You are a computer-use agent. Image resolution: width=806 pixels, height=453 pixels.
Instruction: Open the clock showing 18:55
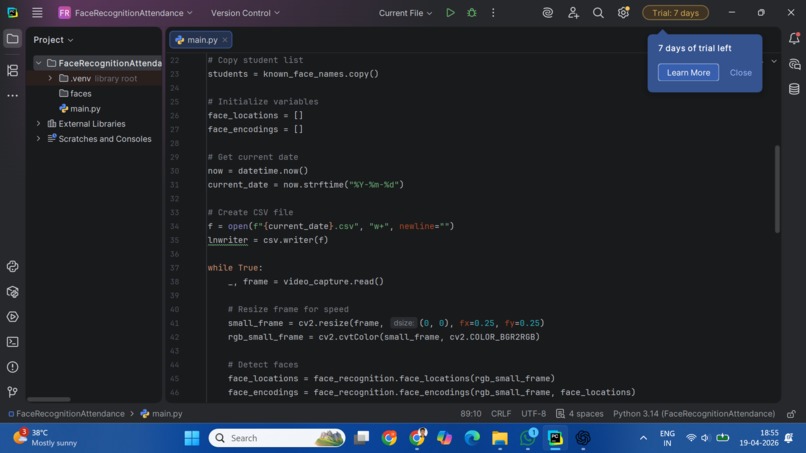tap(759, 438)
